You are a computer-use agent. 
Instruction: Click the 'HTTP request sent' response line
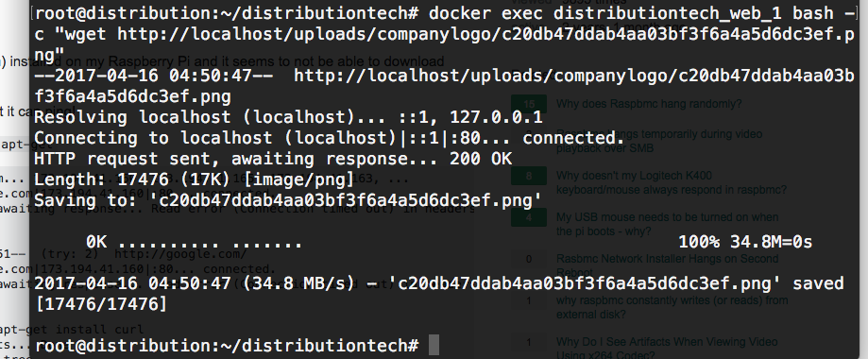point(273,159)
